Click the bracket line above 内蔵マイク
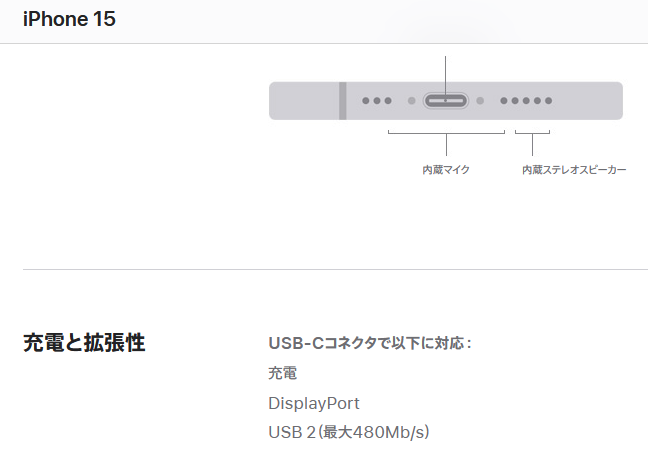 (x=446, y=134)
